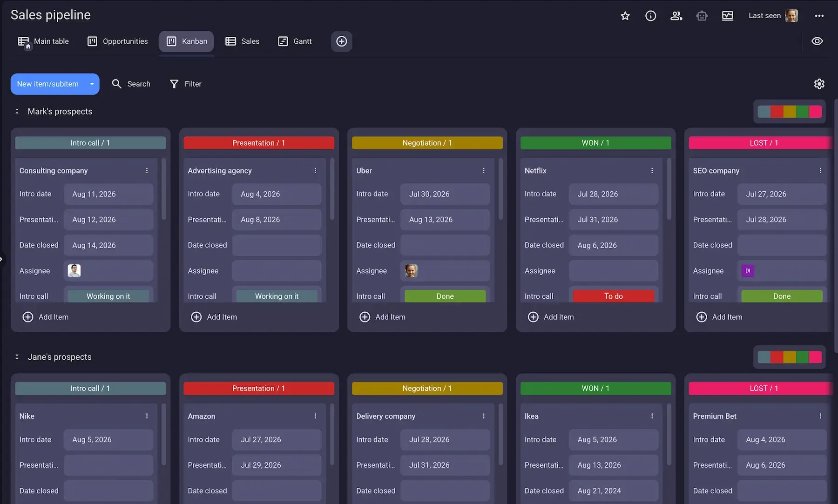
Task: Edit Nike empty Presentation date field
Action: click(x=108, y=465)
